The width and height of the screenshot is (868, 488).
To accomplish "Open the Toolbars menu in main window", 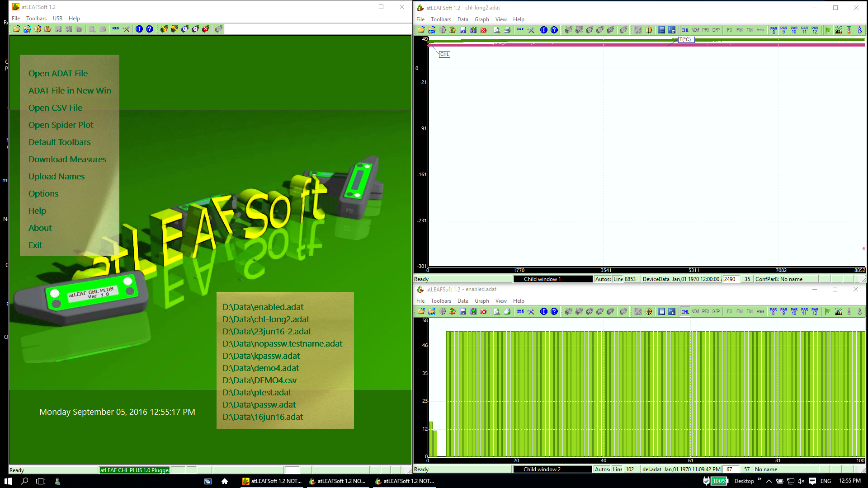I will pyautogui.click(x=36, y=19).
